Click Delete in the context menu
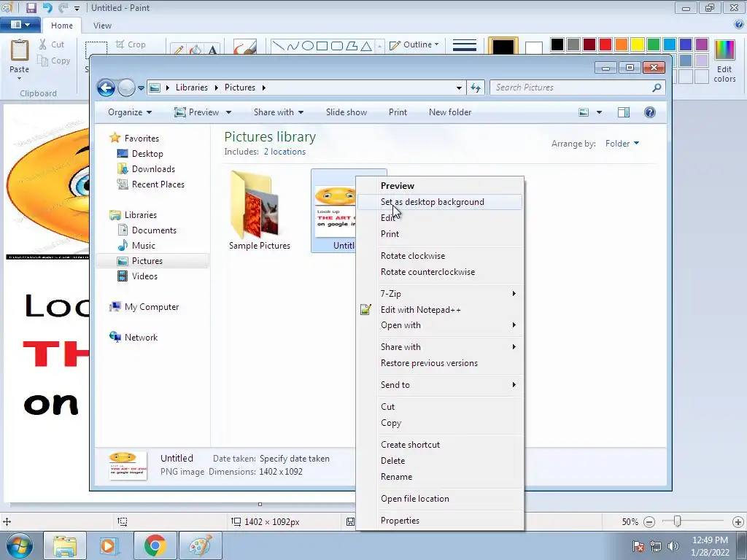 [439, 461]
